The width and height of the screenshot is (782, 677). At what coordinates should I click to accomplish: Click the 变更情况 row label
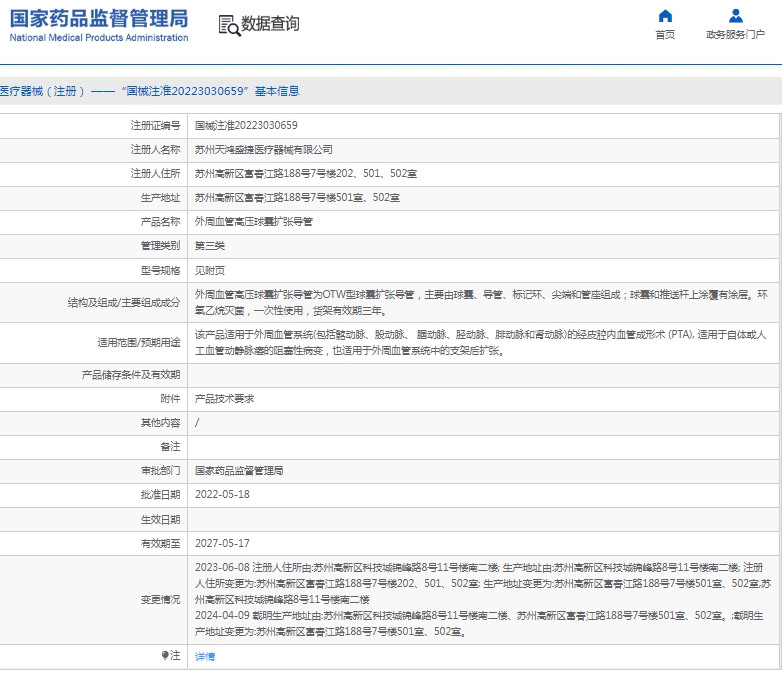coord(160,599)
